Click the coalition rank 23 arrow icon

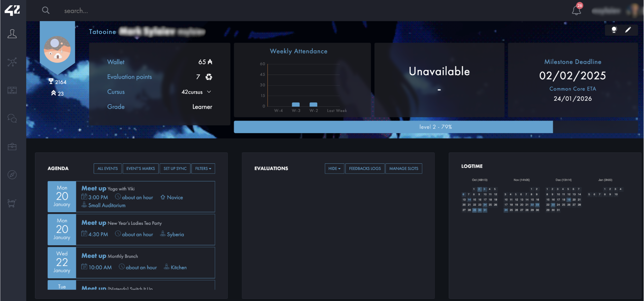tap(53, 93)
